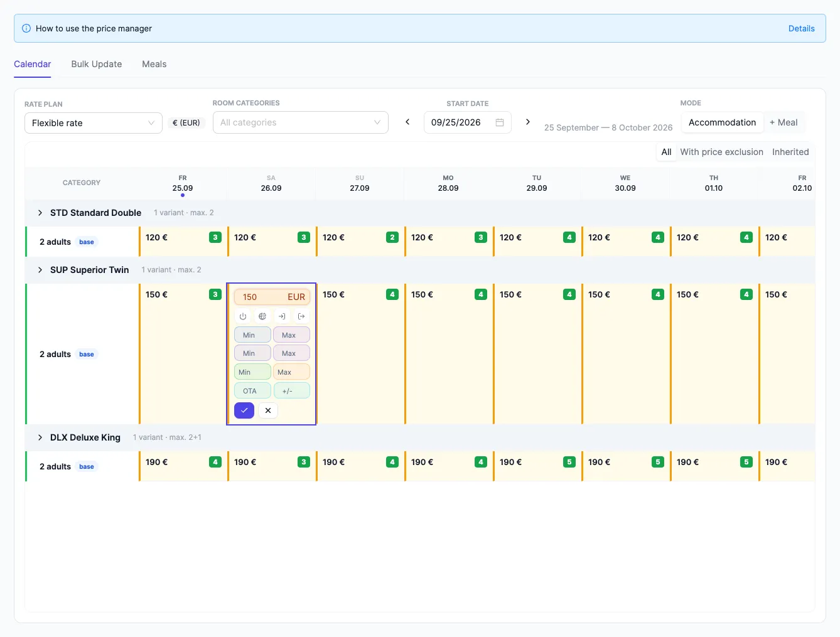Click the info icon in the price manager banner

click(26, 28)
